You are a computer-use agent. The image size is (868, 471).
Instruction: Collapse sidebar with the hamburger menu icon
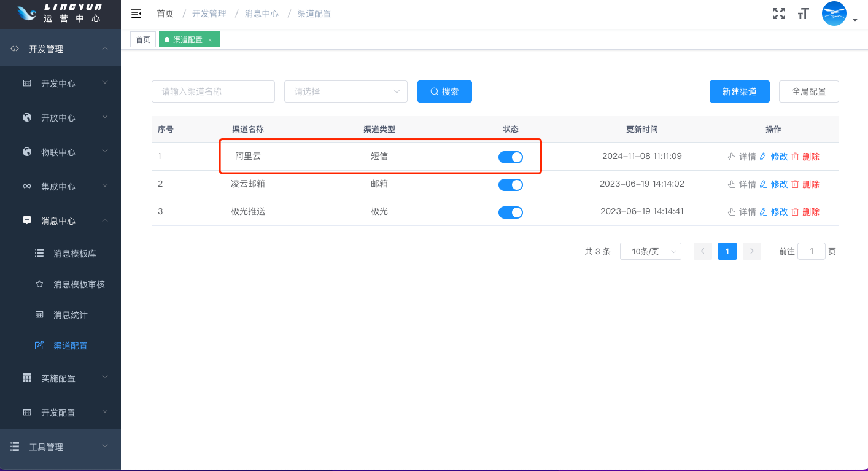[136, 14]
